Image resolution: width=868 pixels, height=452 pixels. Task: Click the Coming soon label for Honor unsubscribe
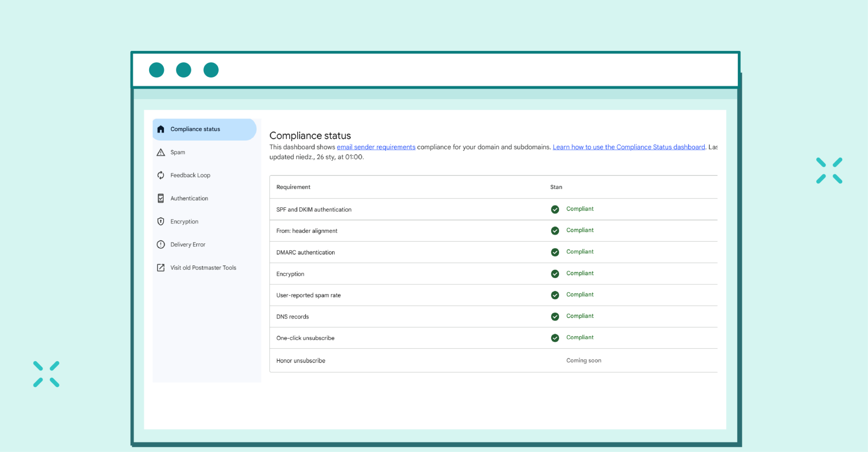pyautogui.click(x=584, y=360)
